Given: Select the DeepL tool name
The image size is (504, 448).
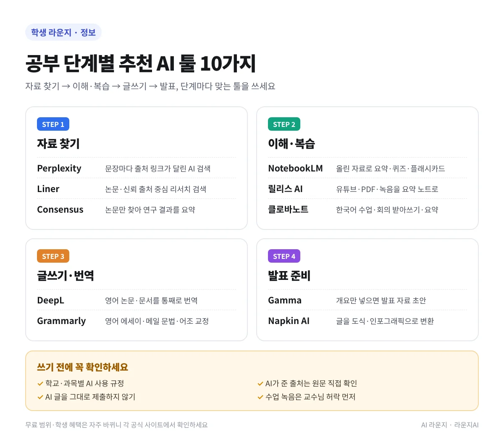Looking at the screenshot, I should (x=50, y=300).
